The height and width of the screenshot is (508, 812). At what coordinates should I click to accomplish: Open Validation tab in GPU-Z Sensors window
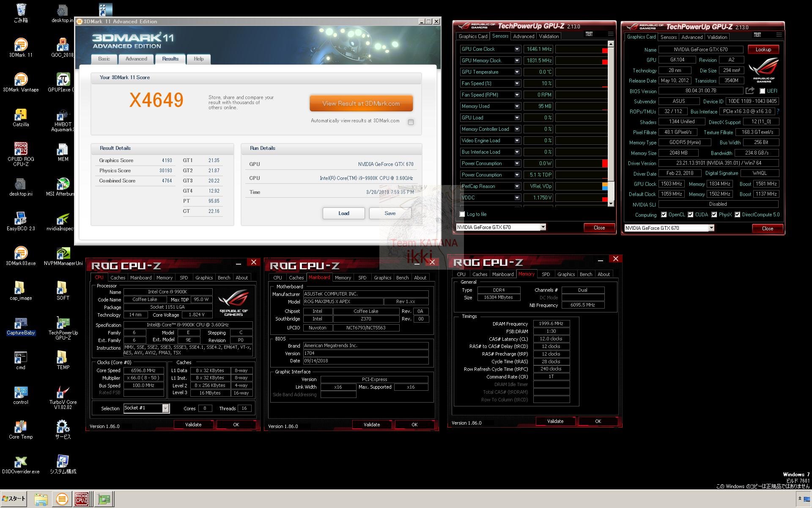[549, 36]
